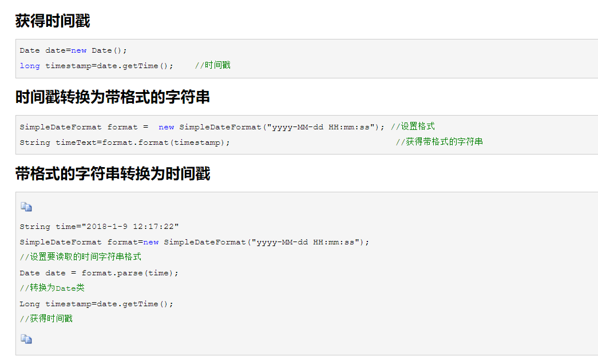Click the copy-code icon above the String time line
Viewport: 598px width, 364px height.
click(x=26, y=207)
